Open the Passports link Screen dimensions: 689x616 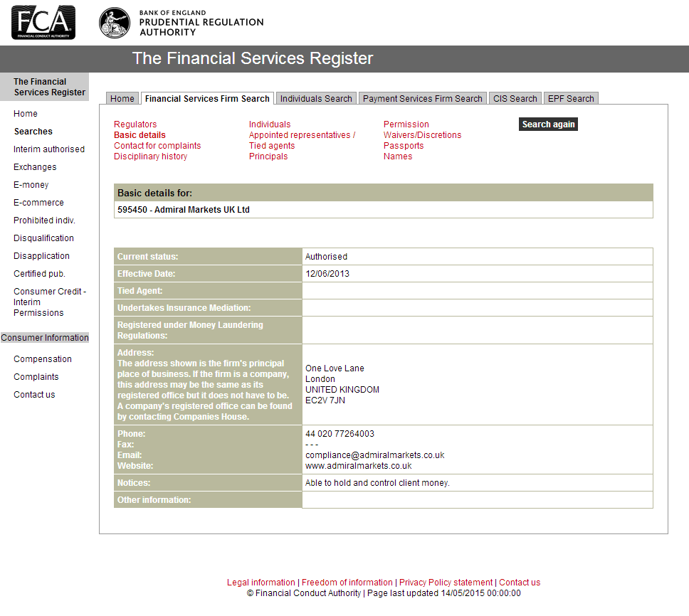pyautogui.click(x=404, y=145)
